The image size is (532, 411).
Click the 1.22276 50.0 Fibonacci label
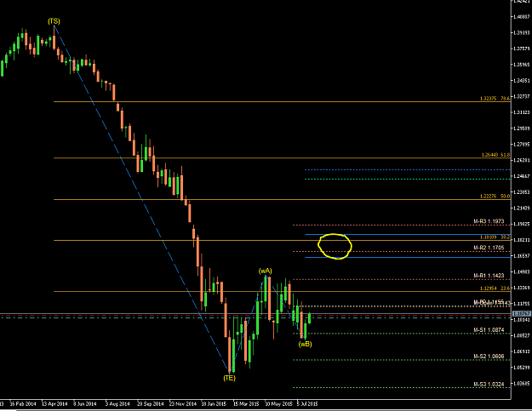(495, 196)
